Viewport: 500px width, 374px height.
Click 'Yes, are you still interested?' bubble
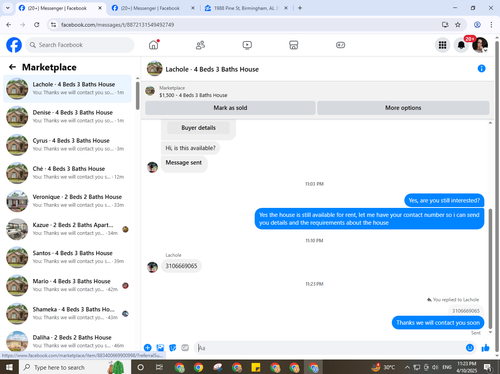coord(444,200)
